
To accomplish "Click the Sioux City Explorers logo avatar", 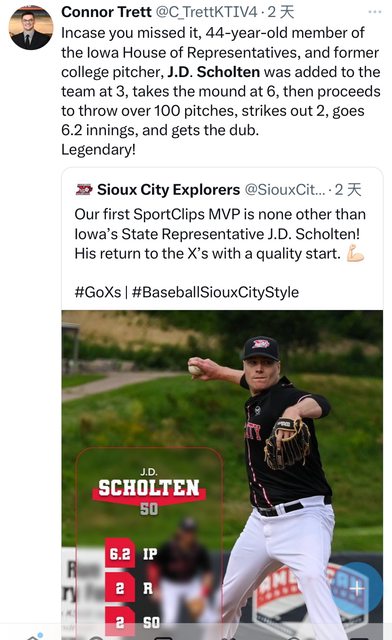I will click(84, 190).
